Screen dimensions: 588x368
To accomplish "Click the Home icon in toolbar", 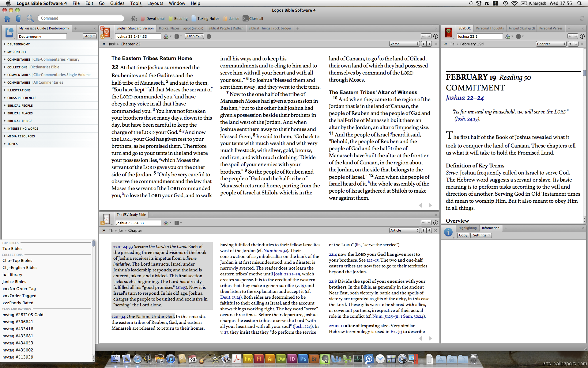I will pos(7,19).
